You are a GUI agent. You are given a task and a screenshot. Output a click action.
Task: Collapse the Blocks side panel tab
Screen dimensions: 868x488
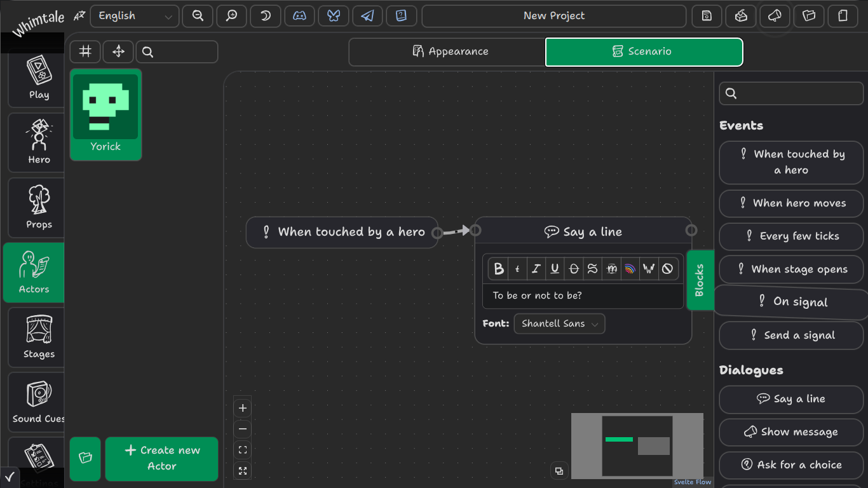tap(700, 280)
